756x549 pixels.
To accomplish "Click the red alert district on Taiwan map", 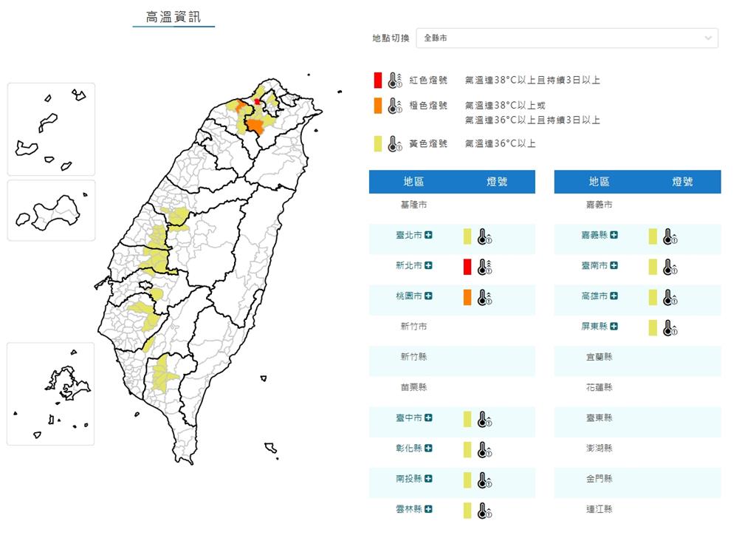I will point(258,101).
